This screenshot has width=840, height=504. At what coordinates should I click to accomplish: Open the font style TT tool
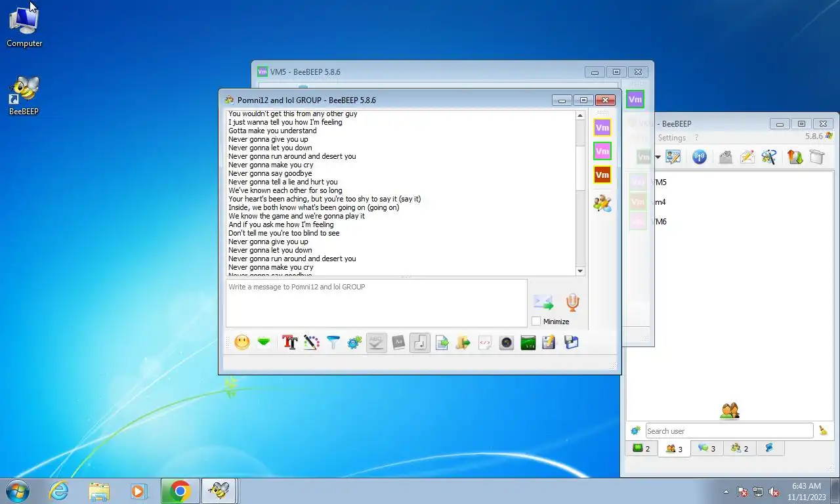(289, 343)
